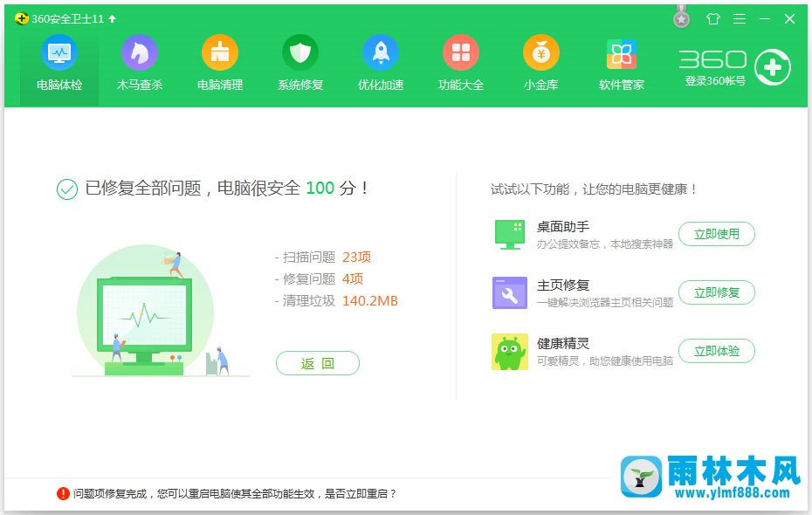Screen dimensions: 812x515
Task: Open the 系统修复 system repair icon
Action: click(x=299, y=52)
